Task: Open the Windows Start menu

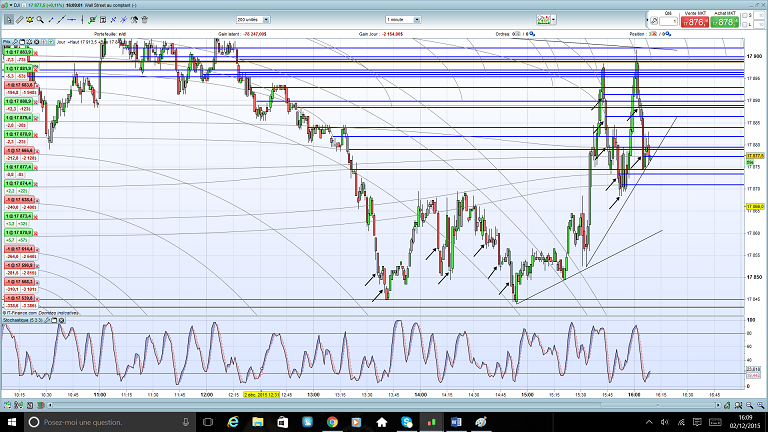Action: tap(12, 422)
